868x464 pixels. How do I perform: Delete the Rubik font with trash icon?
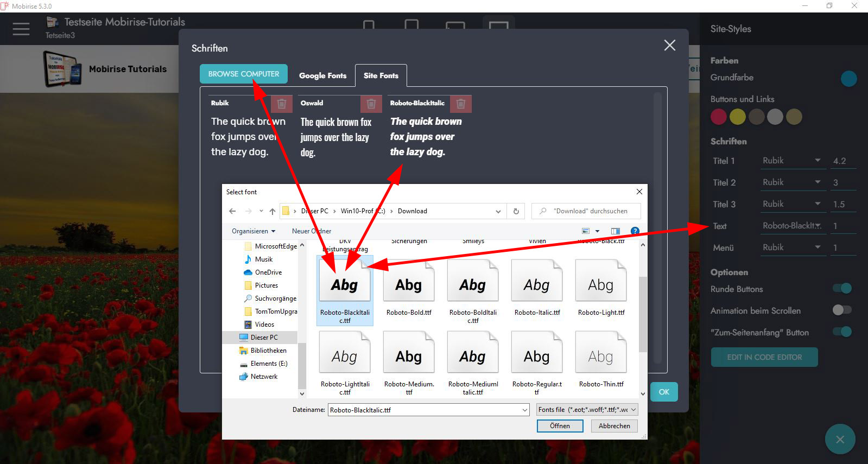point(281,104)
